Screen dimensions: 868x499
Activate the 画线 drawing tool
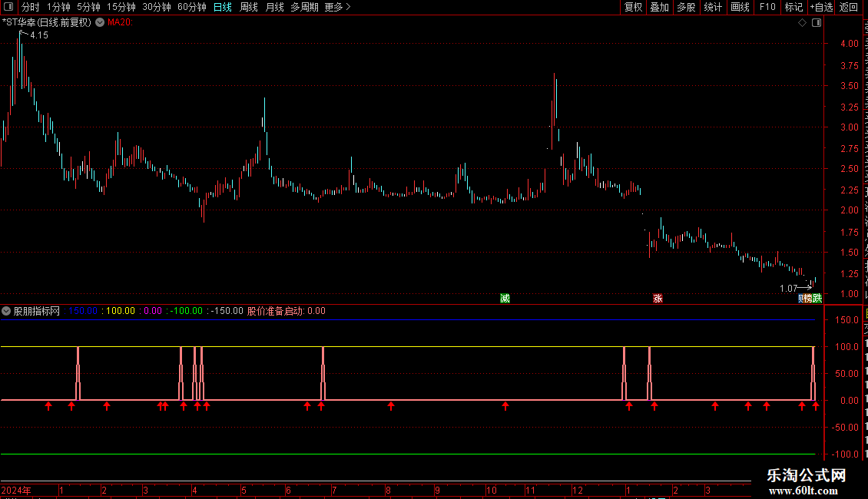point(740,7)
